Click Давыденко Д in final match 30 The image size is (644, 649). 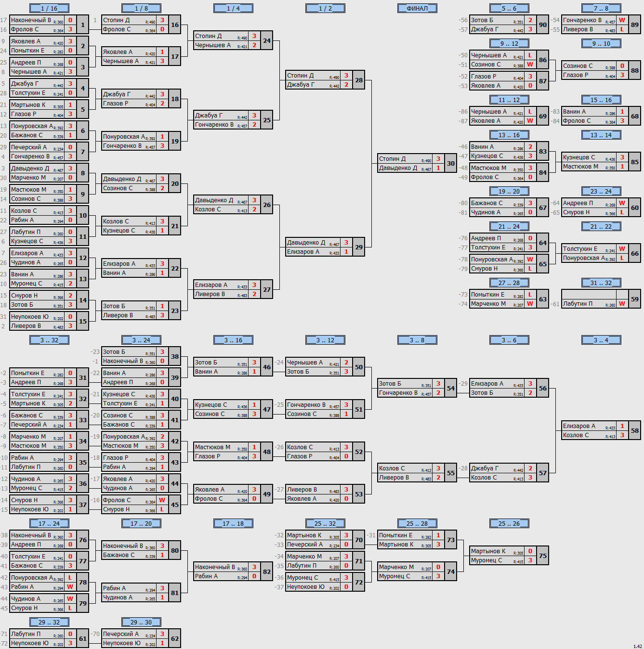(398, 168)
